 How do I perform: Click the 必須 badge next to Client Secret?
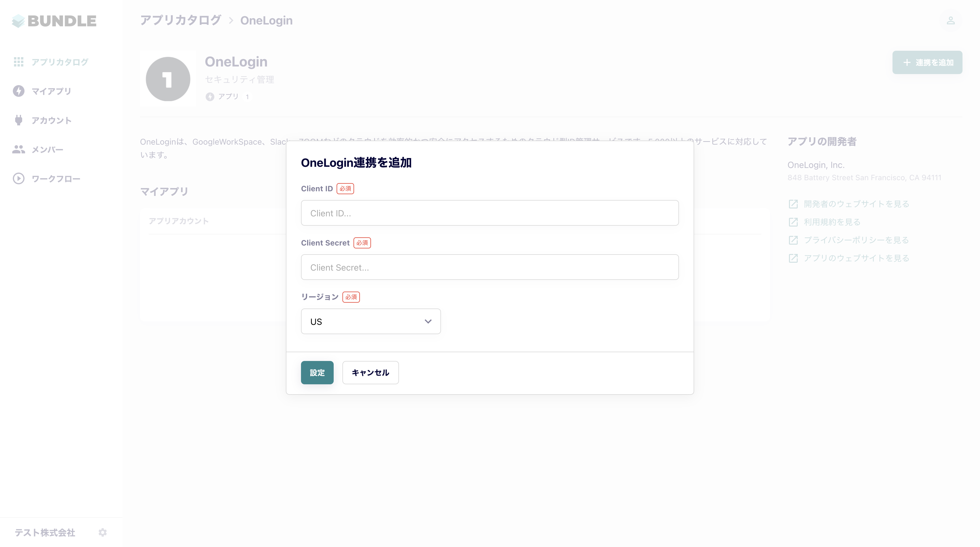362,243
